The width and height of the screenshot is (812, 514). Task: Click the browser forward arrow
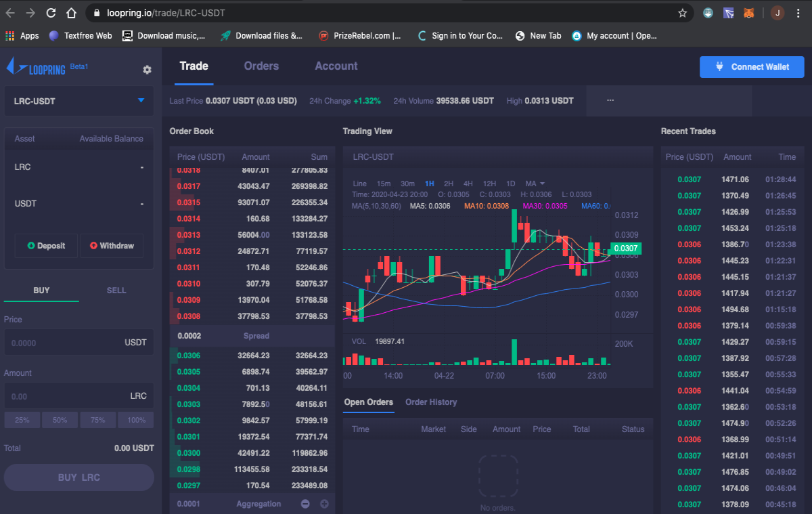[x=30, y=13]
